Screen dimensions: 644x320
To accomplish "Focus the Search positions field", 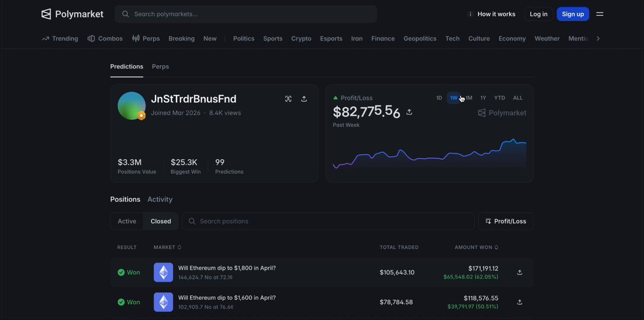I will pyautogui.click(x=328, y=221).
